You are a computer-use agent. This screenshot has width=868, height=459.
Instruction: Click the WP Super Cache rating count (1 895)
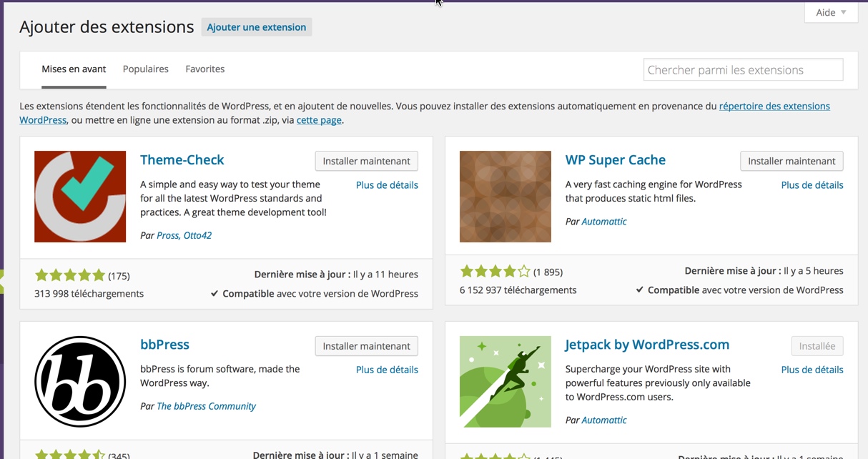click(x=548, y=272)
